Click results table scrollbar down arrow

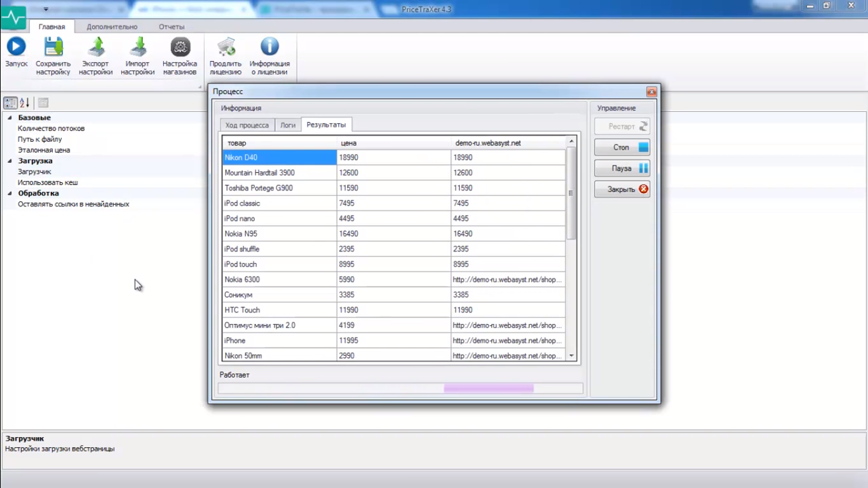(x=571, y=356)
